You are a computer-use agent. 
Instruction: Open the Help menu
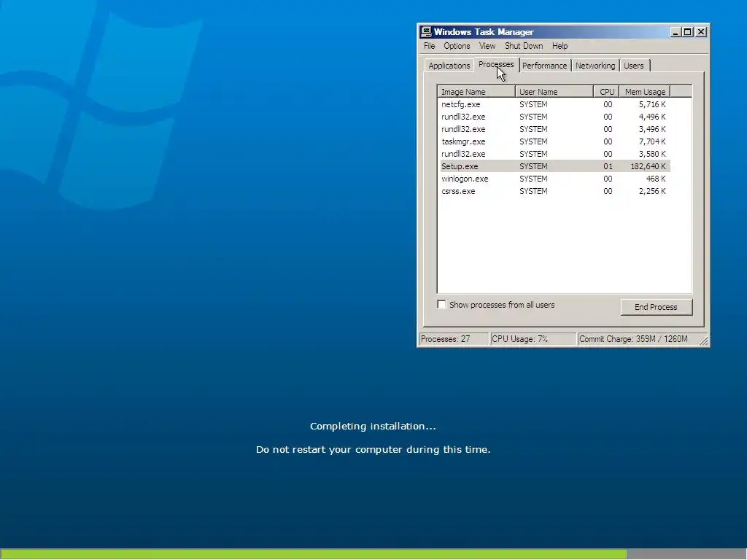[x=560, y=46]
